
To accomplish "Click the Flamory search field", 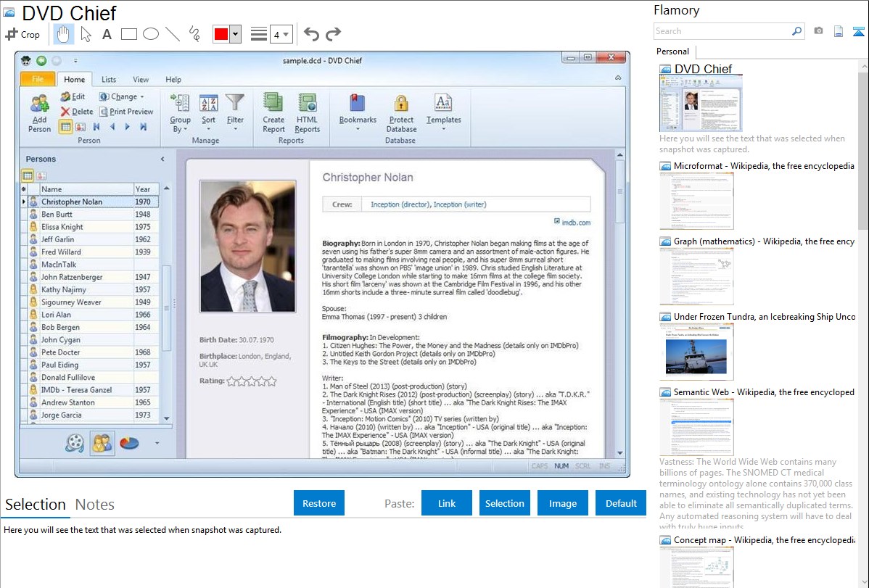I will (x=722, y=31).
